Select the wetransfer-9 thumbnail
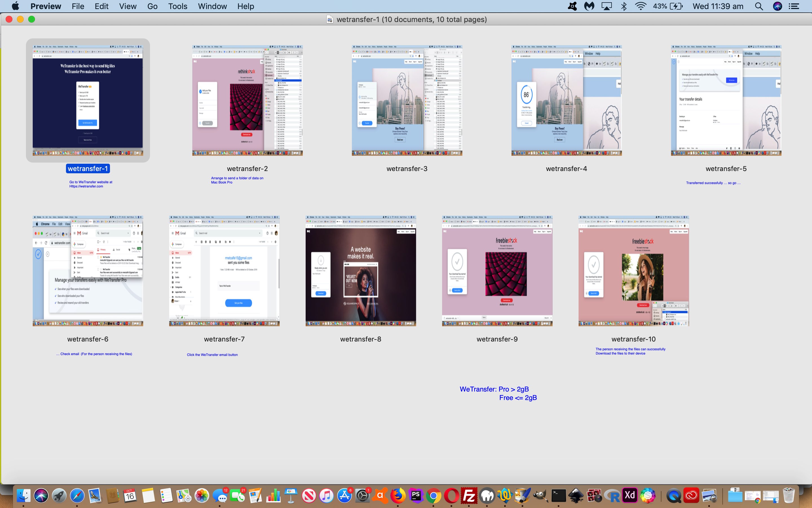 click(x=497, y=271)
